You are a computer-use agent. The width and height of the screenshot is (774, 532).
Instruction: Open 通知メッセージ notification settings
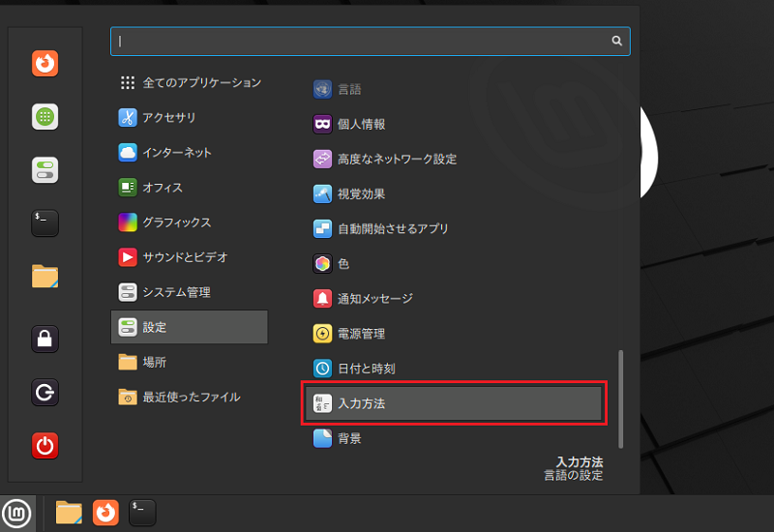453,299
